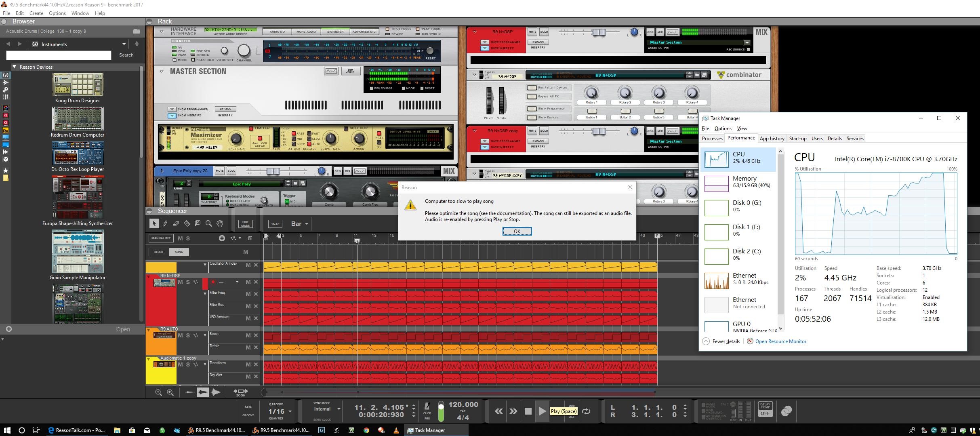Image resolution: width=980 pixels, height=436 pixels.
Task: Select the Magnify tool in the sequencer
Action: 208,223
